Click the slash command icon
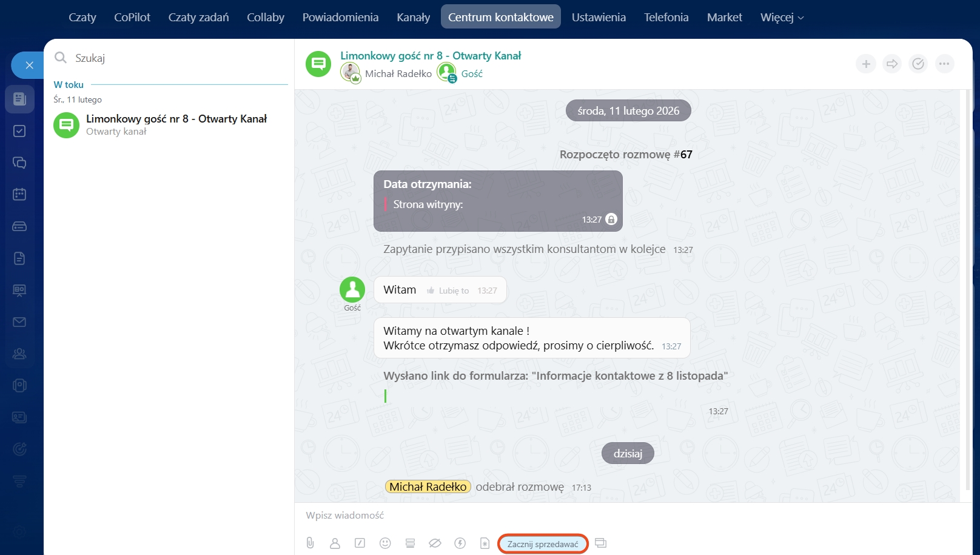980x555 pixels. (360, 543)
